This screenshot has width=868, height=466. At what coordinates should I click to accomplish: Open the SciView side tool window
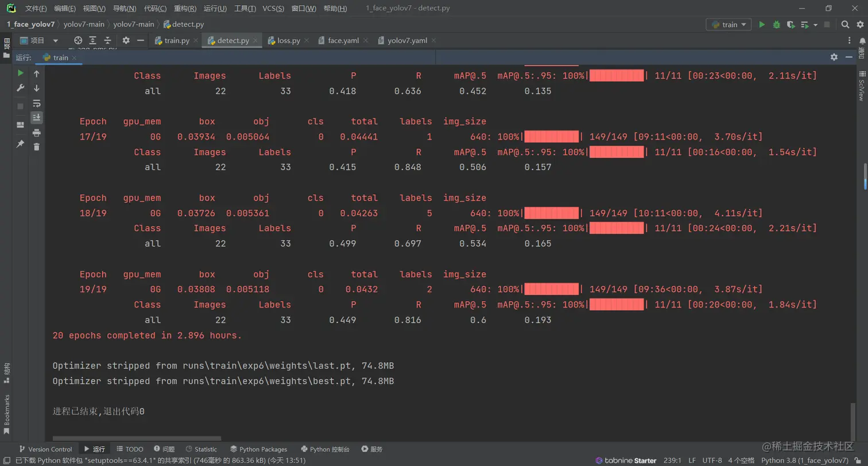click(x=862, y=86)
